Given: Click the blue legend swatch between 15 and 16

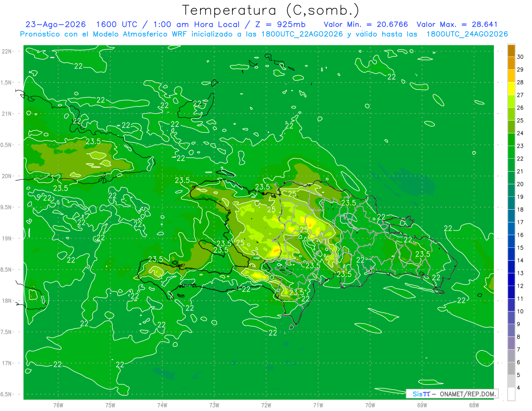Looking at the screenshot, I should (511, 242).
